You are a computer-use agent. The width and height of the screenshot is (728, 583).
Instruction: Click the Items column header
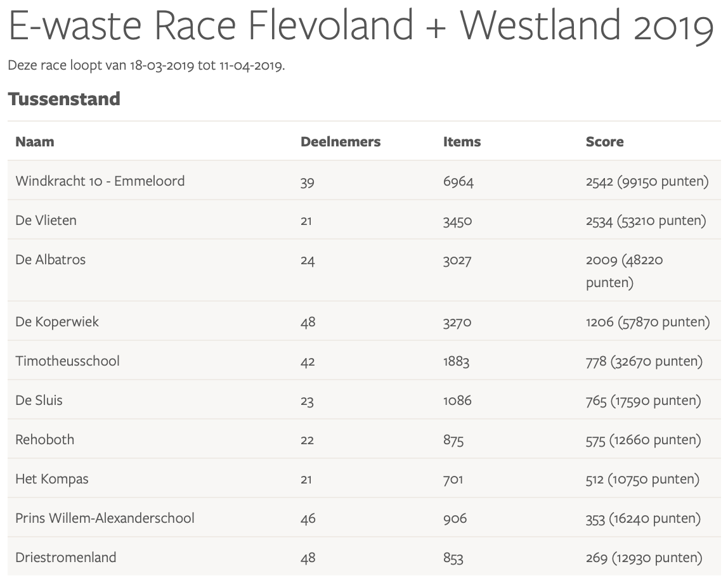point(462,142)
